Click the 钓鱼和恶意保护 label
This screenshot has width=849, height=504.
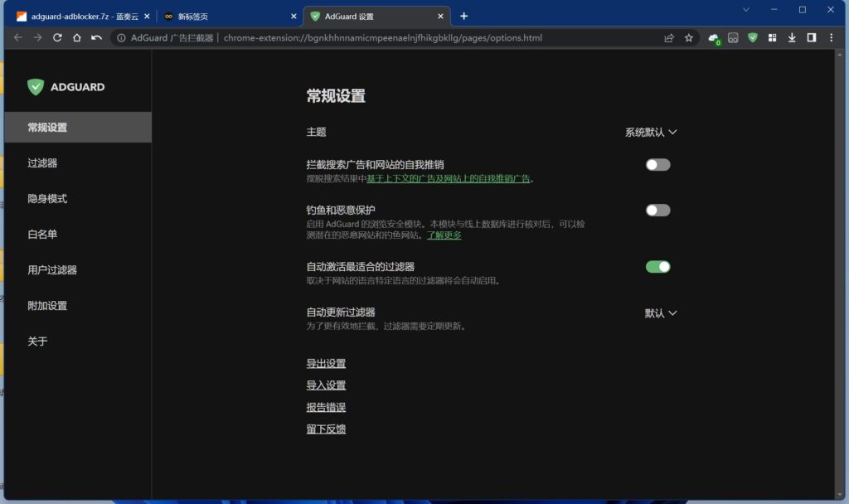point(341,210)
